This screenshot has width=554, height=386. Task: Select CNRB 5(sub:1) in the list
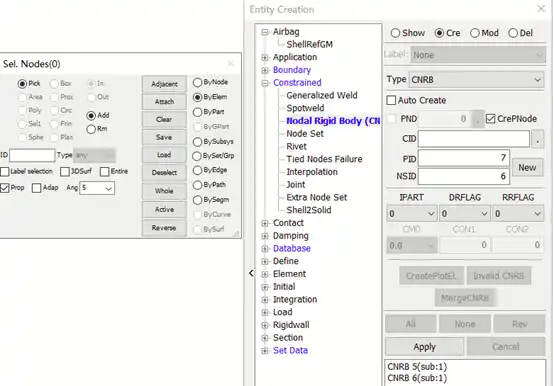click(x=417, y=367)
